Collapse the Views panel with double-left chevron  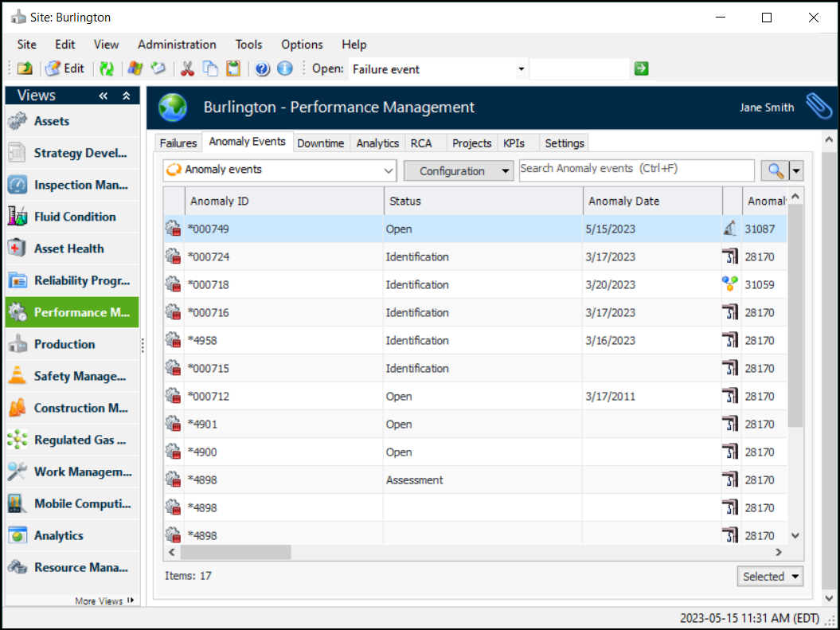coord(104,96)
